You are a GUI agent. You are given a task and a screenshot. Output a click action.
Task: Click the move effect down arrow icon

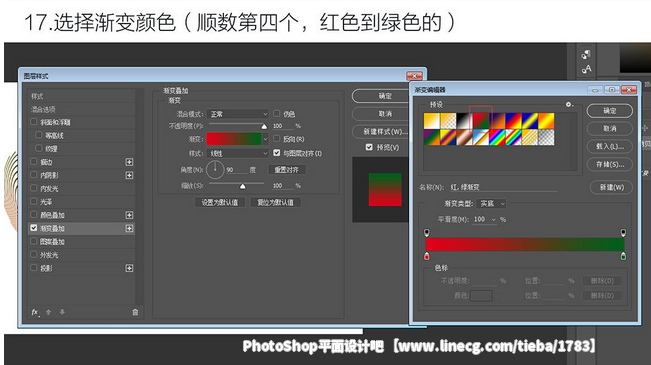pyautogui.click(x=62, y=312)
